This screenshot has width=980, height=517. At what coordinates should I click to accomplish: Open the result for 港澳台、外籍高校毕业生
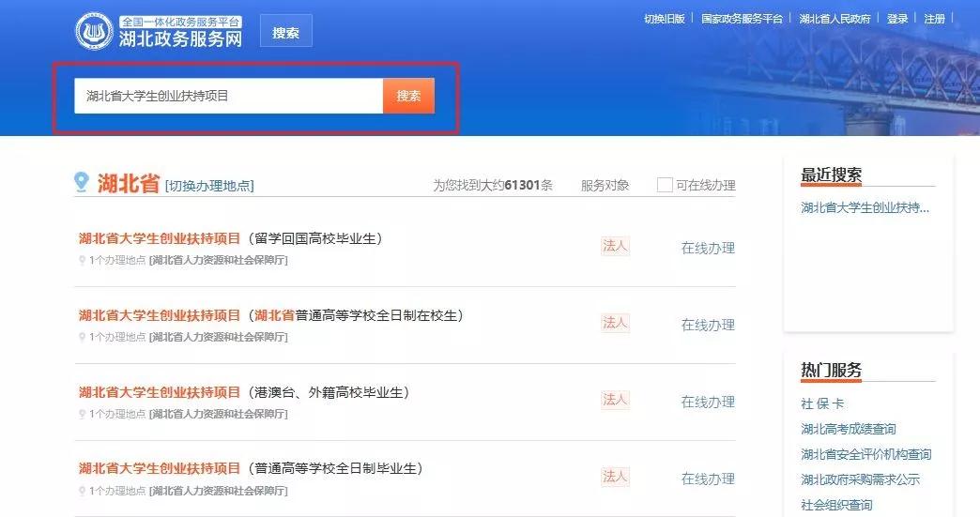point(244,392)
